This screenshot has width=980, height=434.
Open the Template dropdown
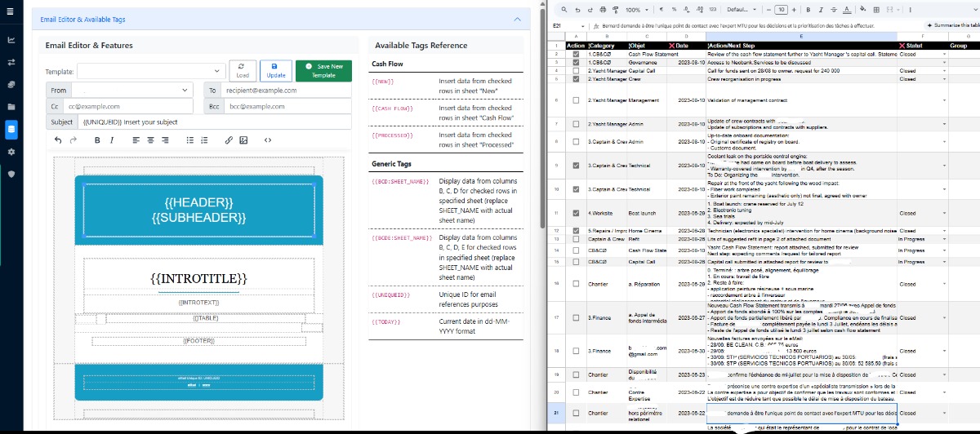pos(151,71)
